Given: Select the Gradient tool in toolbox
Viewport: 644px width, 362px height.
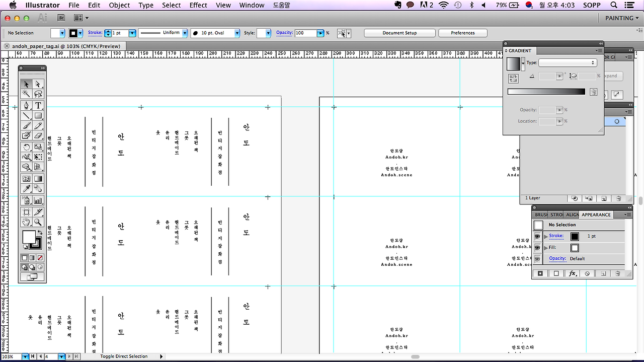Looking at the screenshot, I should [x=38, y=179].
